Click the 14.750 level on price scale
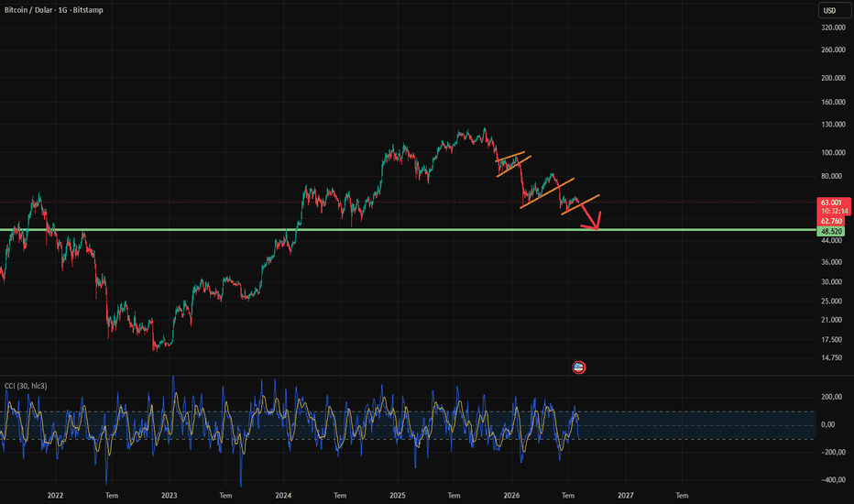The width and height of the screenshot is (854, 504). pos(831,358)
